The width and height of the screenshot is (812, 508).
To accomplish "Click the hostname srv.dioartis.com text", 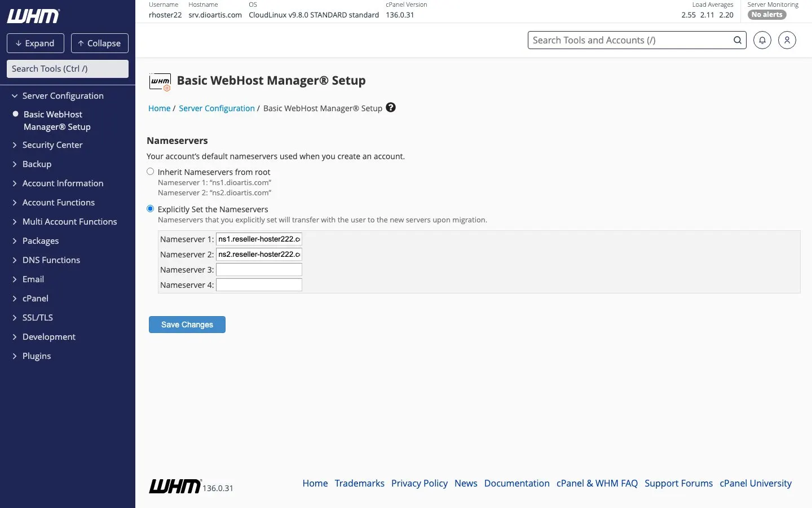I will click(x=215, y=15).
